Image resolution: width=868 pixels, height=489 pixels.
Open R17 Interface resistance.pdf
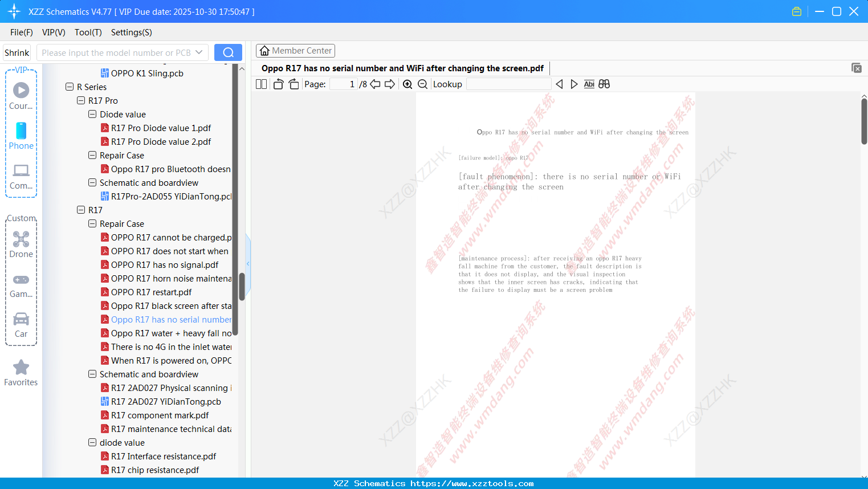[159, 457]
